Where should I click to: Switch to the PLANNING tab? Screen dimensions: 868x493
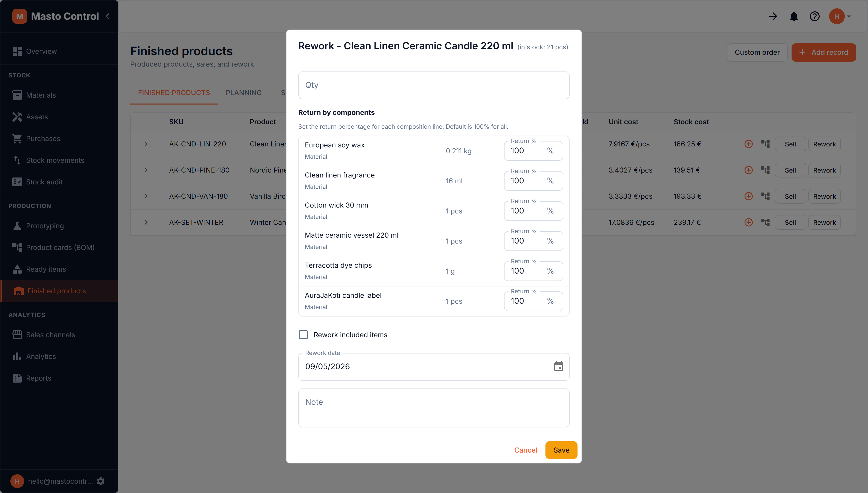click(x=243, y=93)
